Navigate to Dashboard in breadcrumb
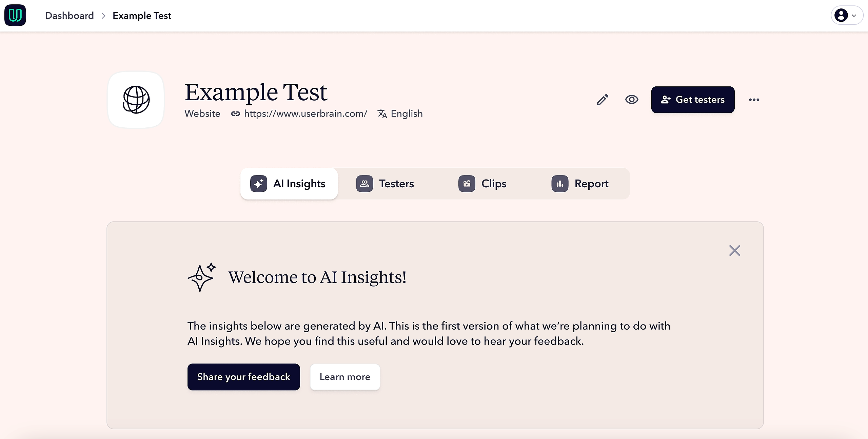Image resolution: width=868 pixels, height=439 pixels. pyautogui.click(x=69, y=16)
